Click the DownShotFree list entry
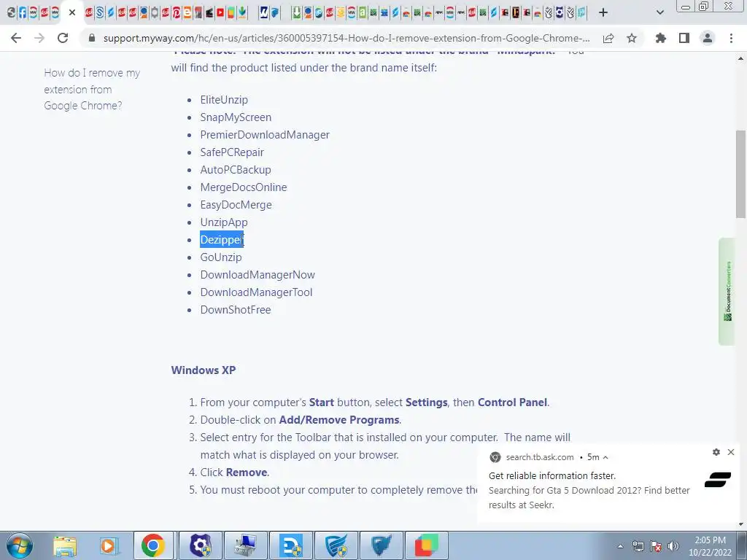The width and height of the screenshot is (747, 560). [x=236, y=310]
